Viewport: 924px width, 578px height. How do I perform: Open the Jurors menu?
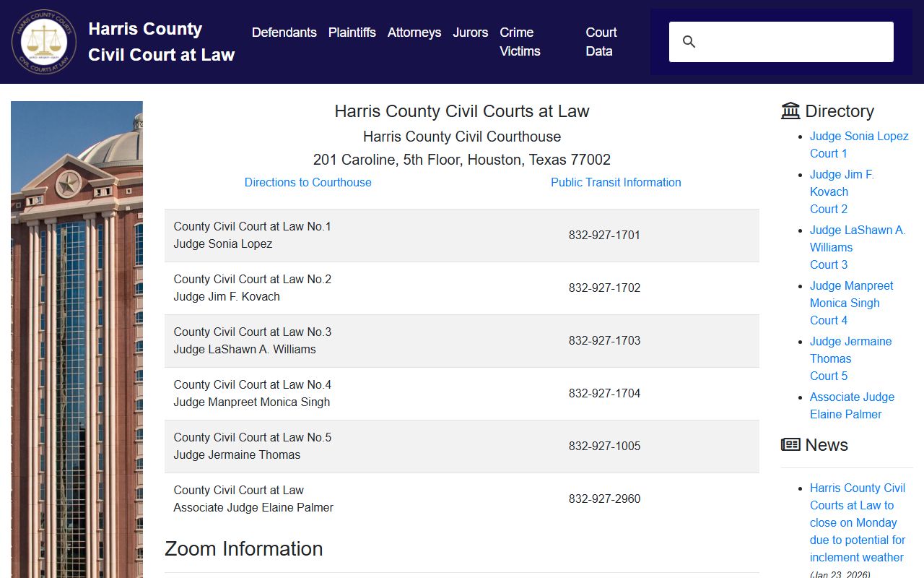[x=471, y=33]
